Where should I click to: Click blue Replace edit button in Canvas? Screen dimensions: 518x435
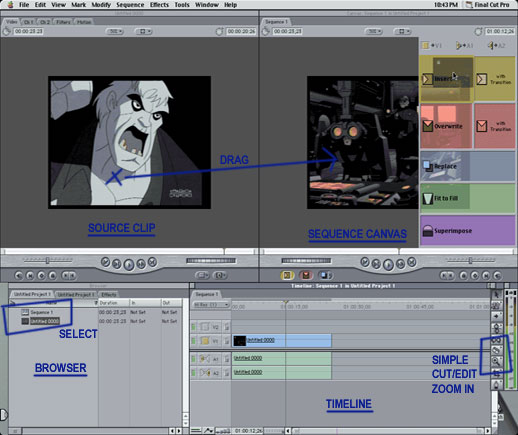[325, 275]
